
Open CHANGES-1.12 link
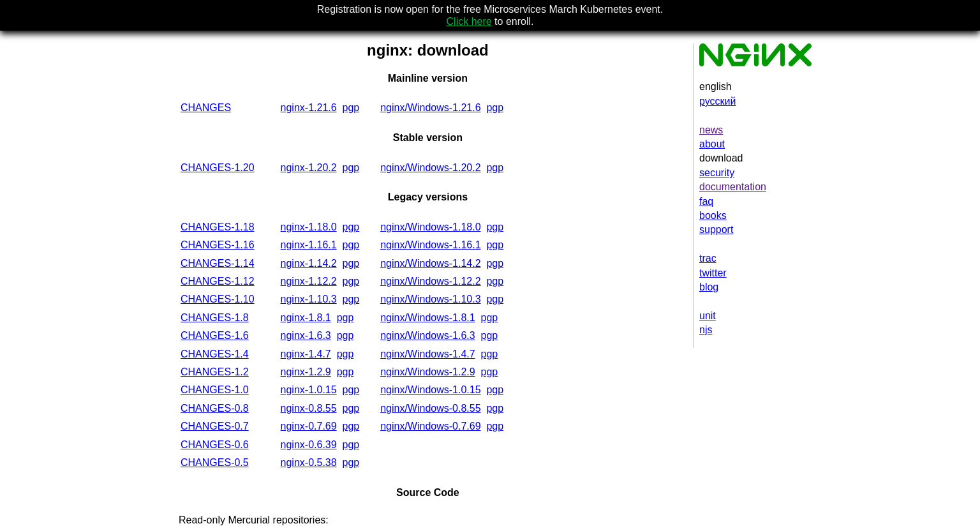(218, 282)
